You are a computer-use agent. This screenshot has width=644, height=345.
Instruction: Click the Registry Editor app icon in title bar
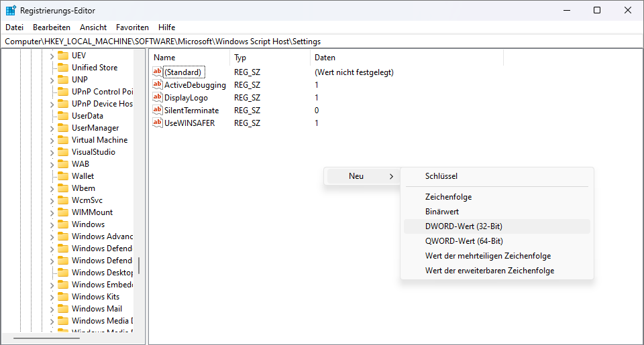coord(11,11)
